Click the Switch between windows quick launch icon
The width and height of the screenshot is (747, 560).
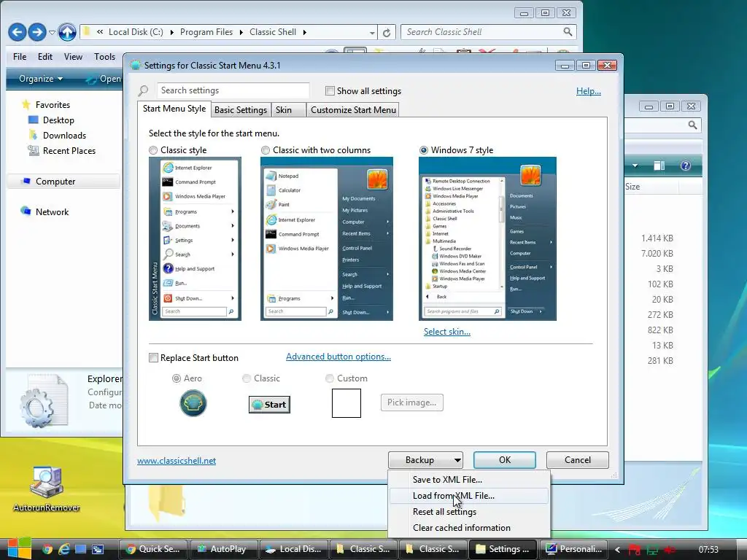coord(98,549)
